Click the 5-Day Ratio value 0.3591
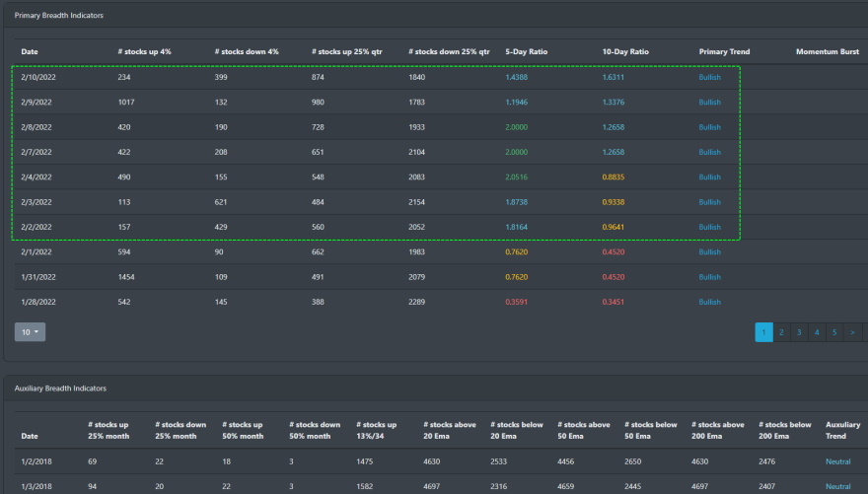 tap(517, 302)
